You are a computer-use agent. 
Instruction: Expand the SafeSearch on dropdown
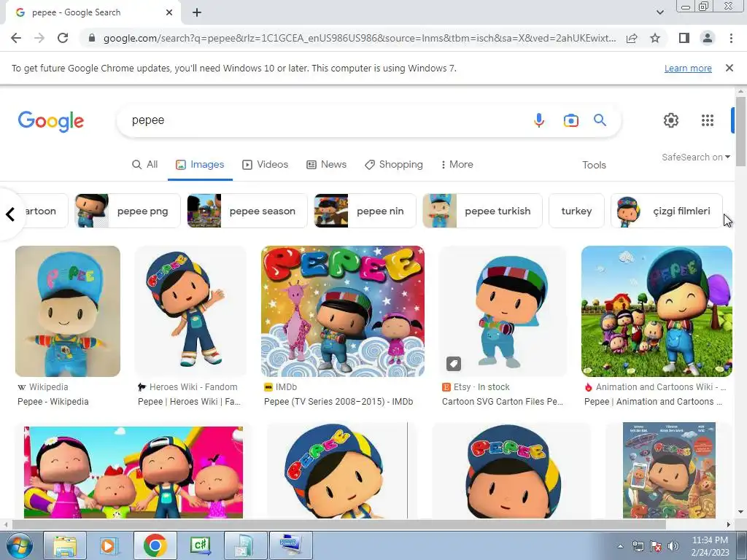695,157
